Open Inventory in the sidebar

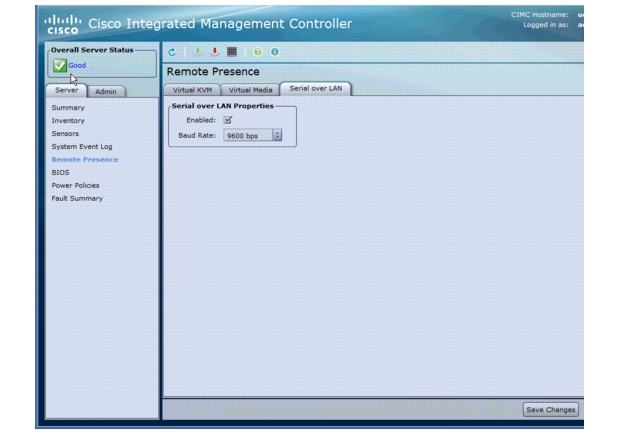[x=68, y=121]
